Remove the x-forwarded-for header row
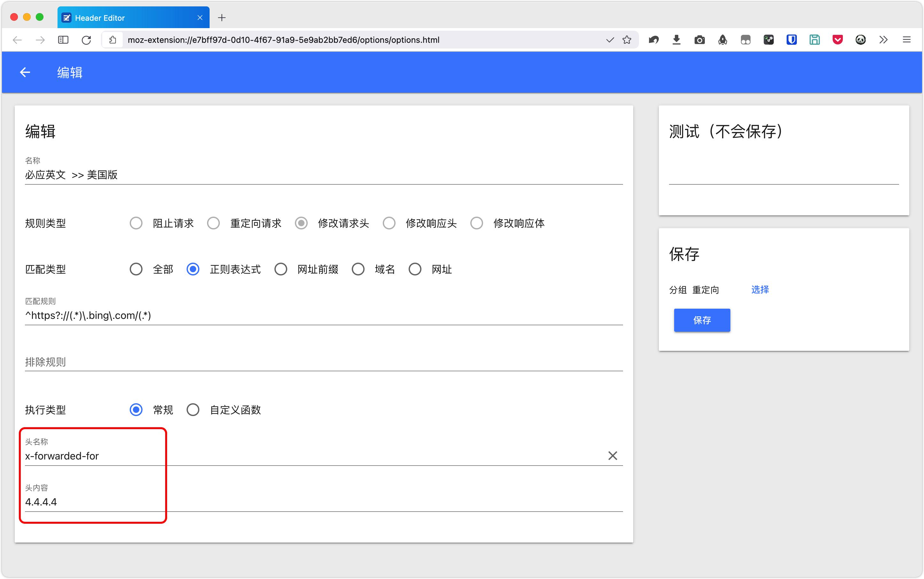Image resolution: width=924 pixels, height=579 pixels. (612, 456)
